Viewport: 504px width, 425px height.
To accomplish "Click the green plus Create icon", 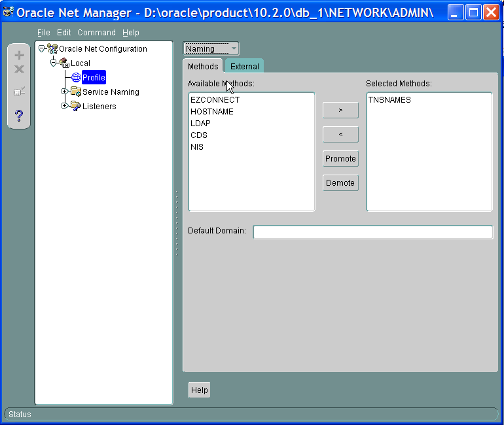I will tap(19, 55).
